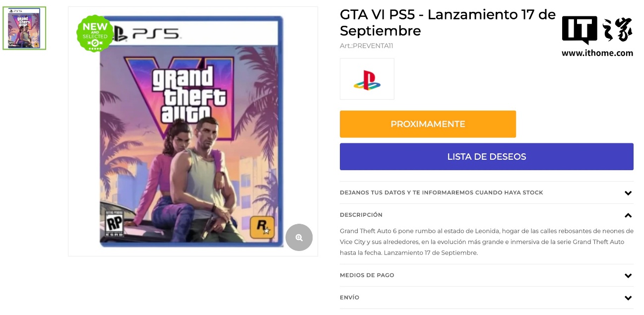This screenshot has height=315, width=644.
Task: Open the stock notification chevron arrow
Action: (628, 193)
